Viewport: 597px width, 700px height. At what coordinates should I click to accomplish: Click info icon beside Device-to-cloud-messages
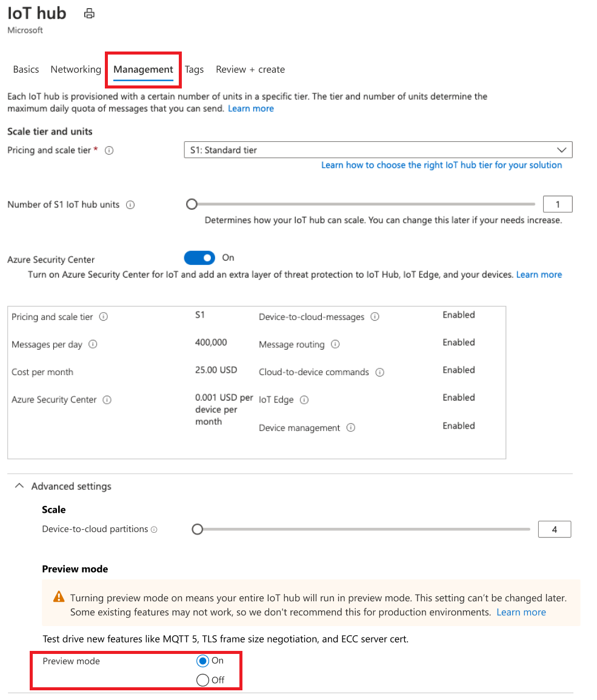pyautogui.click(x=375, y=316)
